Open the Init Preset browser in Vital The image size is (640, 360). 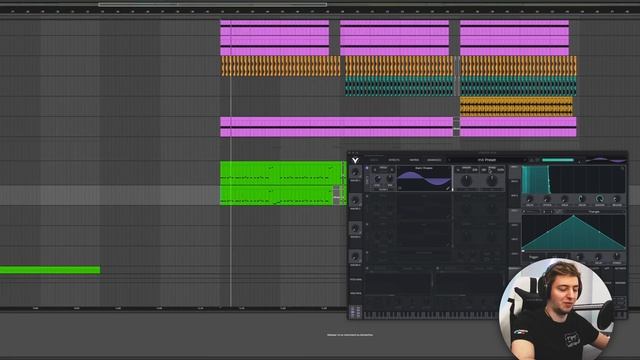click(487, 160)
